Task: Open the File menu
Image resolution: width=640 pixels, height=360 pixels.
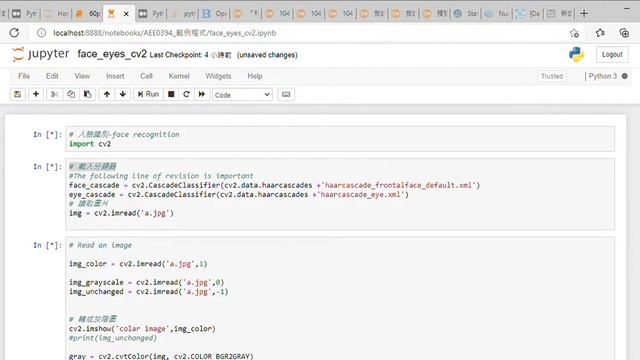Action: [24, 76]
